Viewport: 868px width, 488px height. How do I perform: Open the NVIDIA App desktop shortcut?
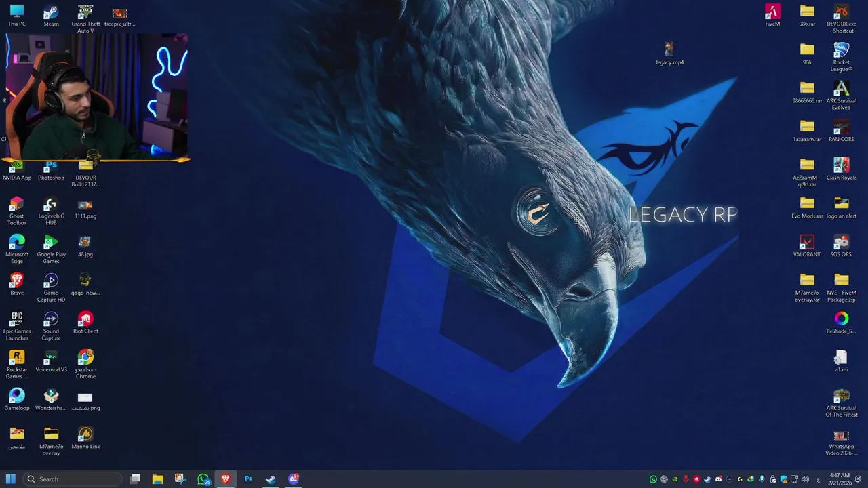pos(17,171)
